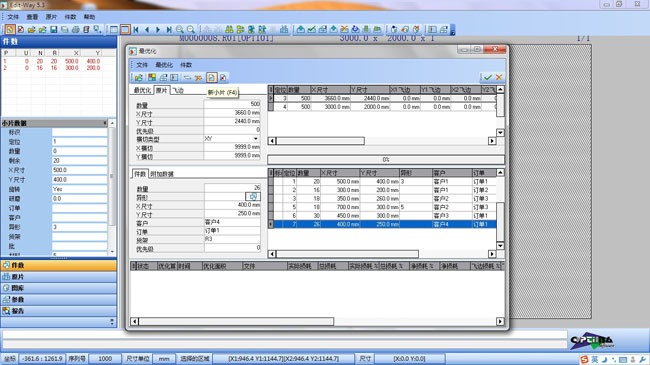
Task: Collapse the 小片数据 panel header arrow
Action: [104, 123]
